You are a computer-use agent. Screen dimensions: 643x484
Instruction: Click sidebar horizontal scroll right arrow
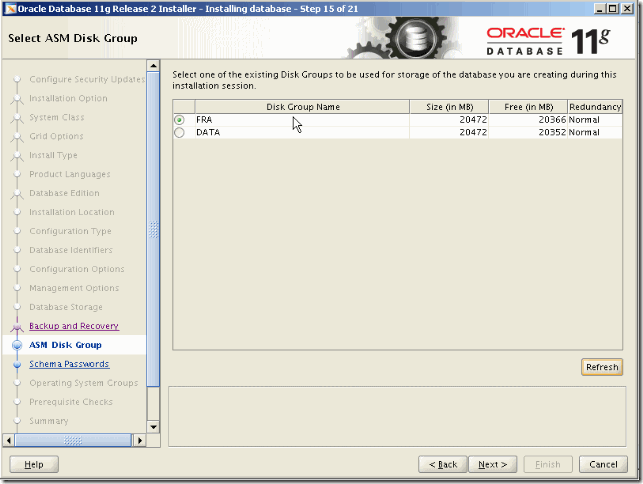(x=140, y=441)
